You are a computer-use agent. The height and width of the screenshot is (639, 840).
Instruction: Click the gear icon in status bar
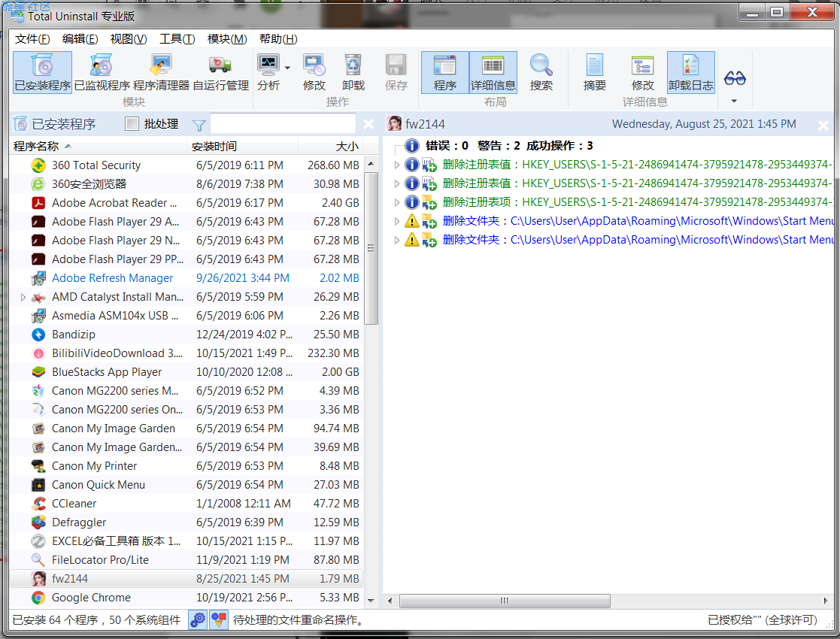coord(198,619)
